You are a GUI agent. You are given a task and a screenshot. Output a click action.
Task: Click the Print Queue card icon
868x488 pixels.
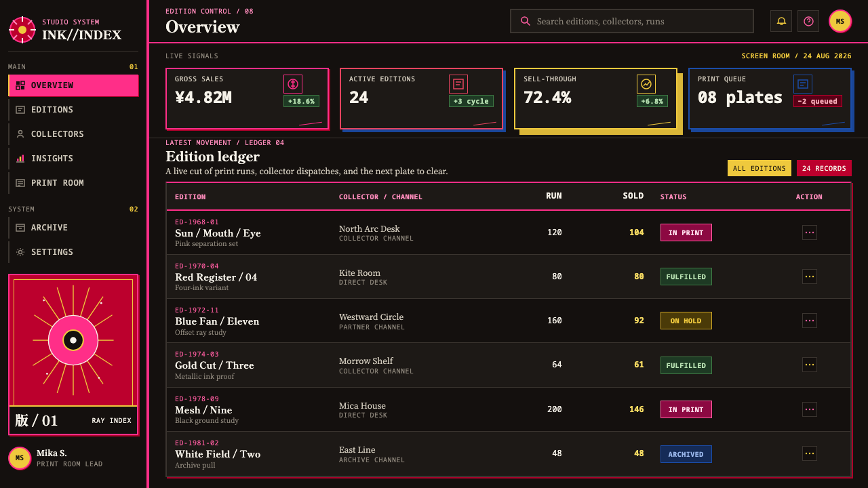(803, 84)
